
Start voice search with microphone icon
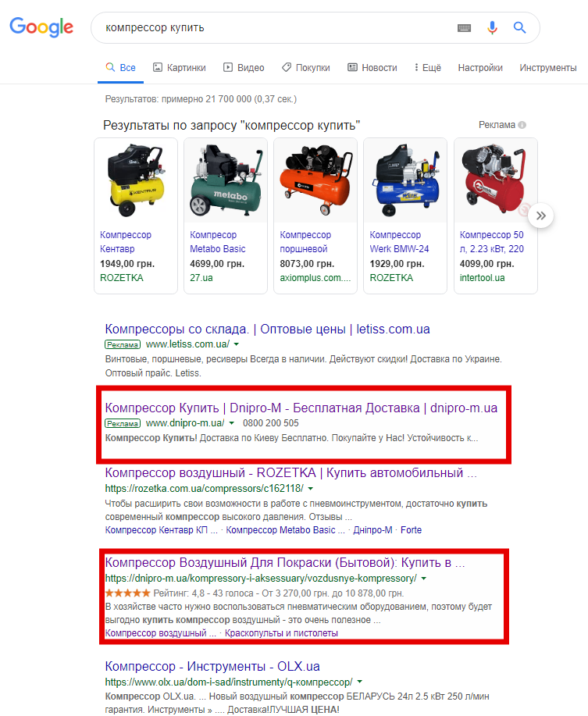[x=492, y=28]
